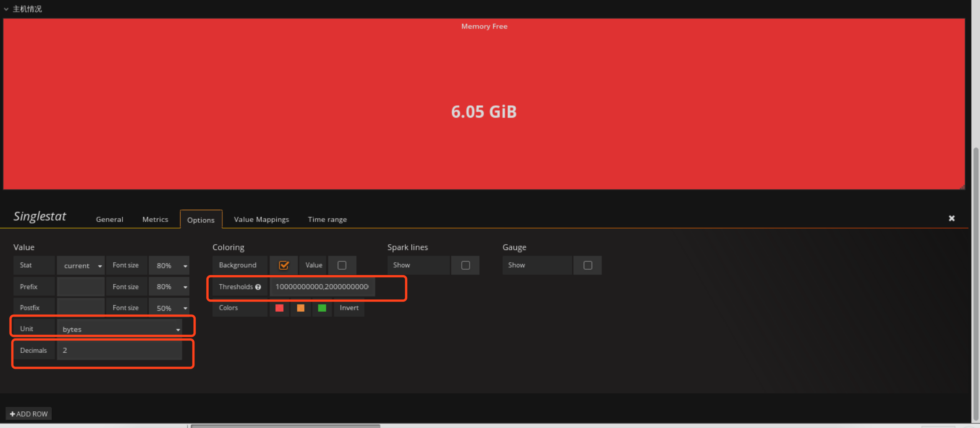980x428 pixels.
Task: Enable the Gauge Show checkbox
Action: pyautogui.click(x=588, y=265)
